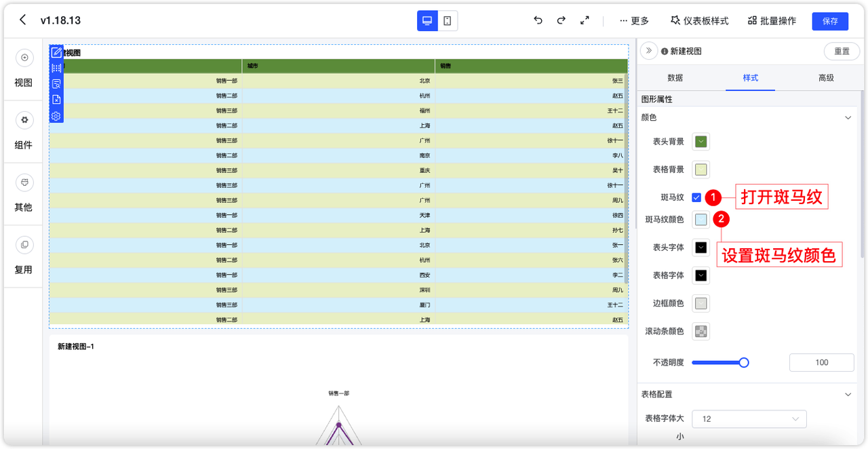Switch to desktop layout preview
868x449 pixels.
427,20
